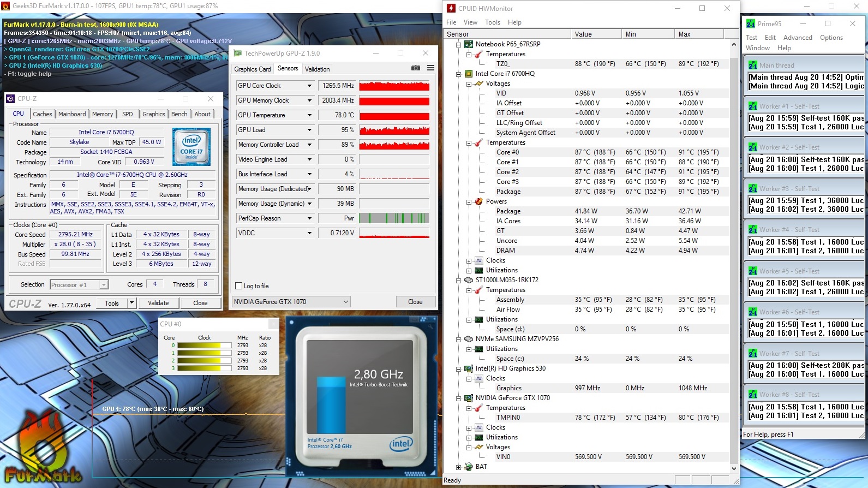Click the CPU-Z Close button
Viewport: 868px width, 488px height.
pos(200,303)
